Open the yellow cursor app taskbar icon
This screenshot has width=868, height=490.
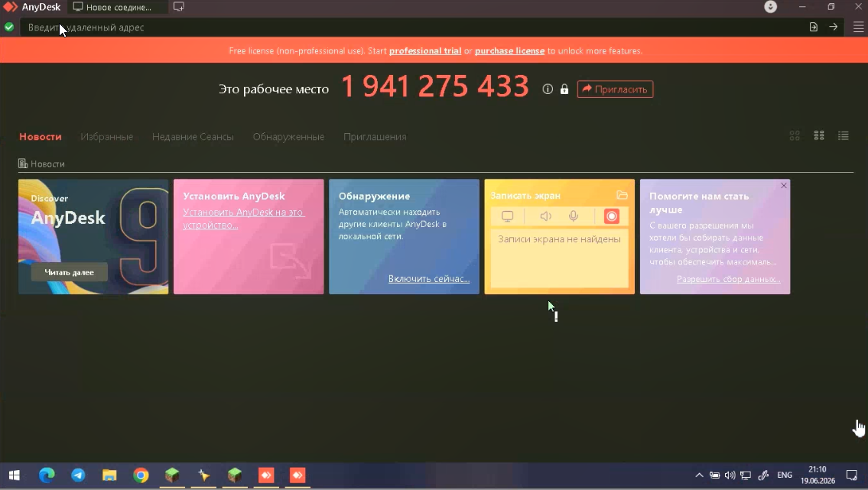(203, 475)
